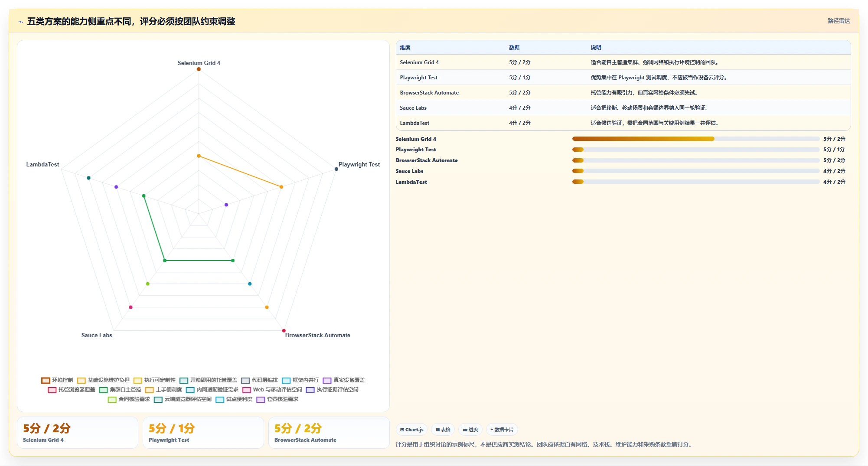Viewport: 868px width, 466px height.
Task: Click the Web 与移动评估空间 legend color box
Action: click(247, 390)
